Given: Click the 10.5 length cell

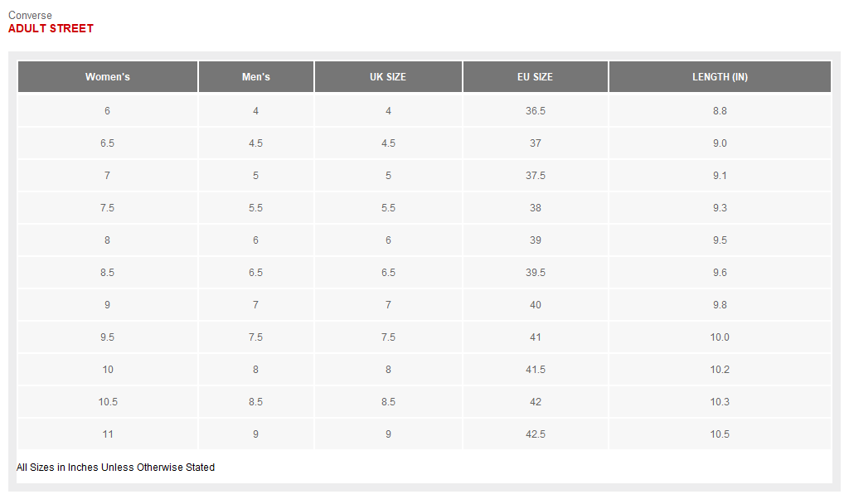Looking at the screenshot, I should coord(720,434).
